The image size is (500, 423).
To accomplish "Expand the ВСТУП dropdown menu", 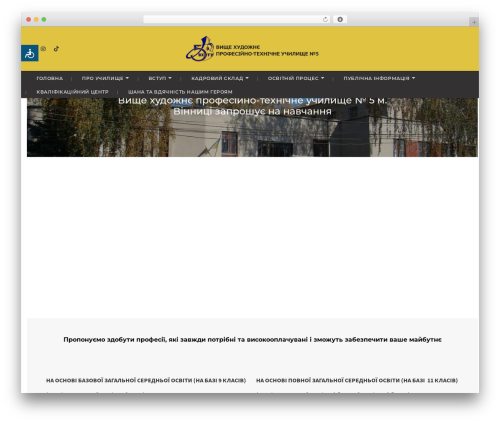I will 160,78.
